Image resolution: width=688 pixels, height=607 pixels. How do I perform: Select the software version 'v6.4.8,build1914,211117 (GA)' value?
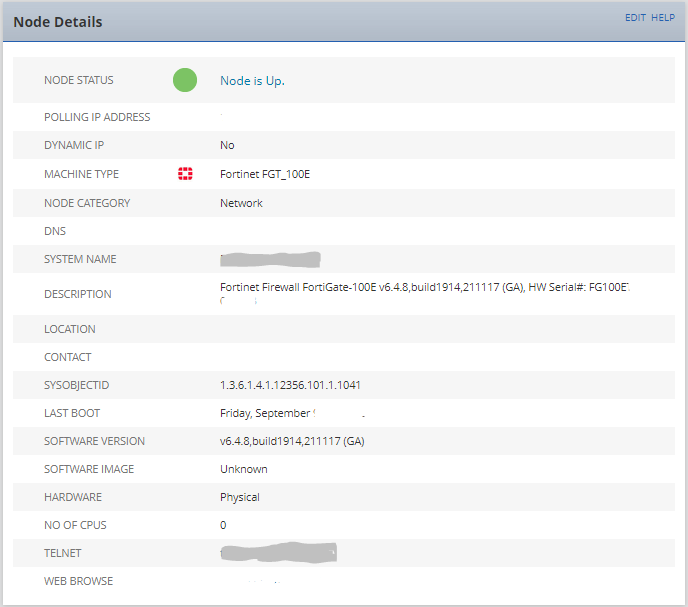(x=292, y=441)
